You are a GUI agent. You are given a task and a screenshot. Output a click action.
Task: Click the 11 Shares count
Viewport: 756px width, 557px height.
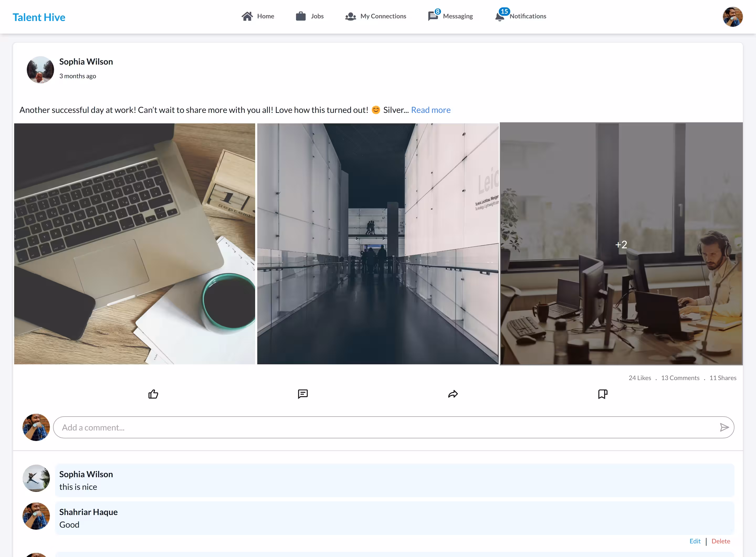pos(723,378)
